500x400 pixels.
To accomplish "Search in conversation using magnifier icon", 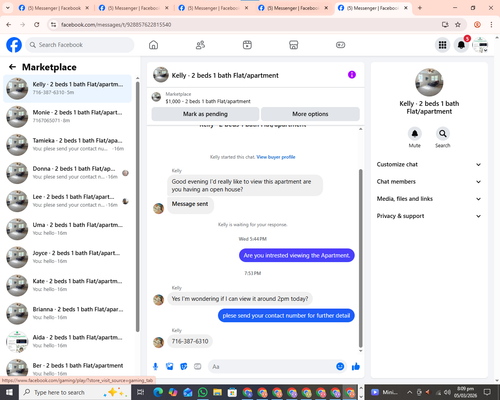I will [442, 134].
